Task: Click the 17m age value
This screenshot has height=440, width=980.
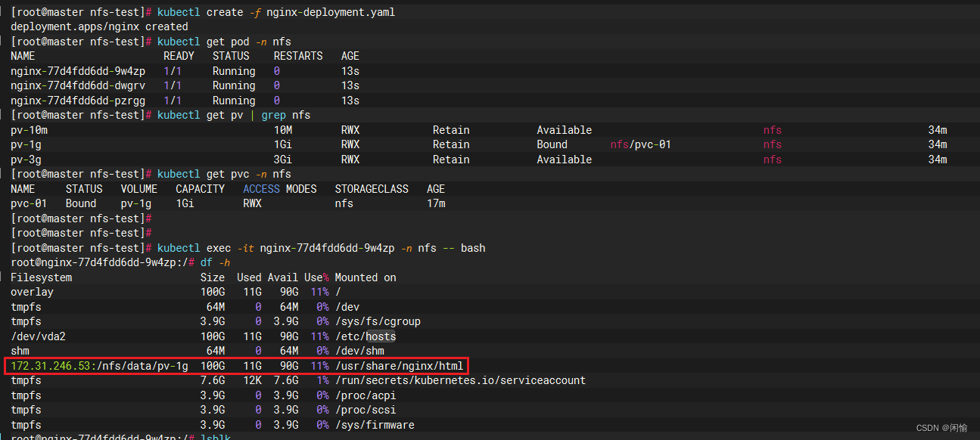Action: tap(436, 203)
